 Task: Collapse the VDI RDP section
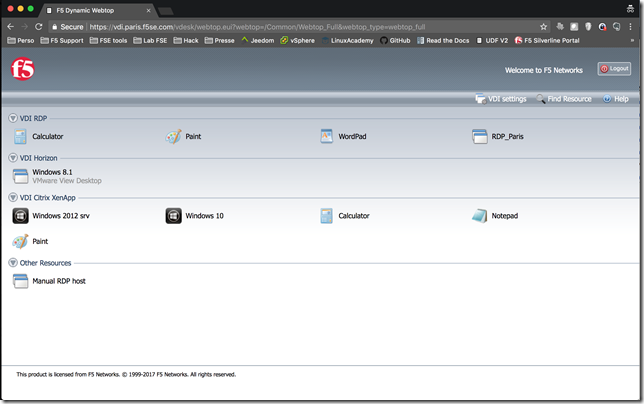13,118
